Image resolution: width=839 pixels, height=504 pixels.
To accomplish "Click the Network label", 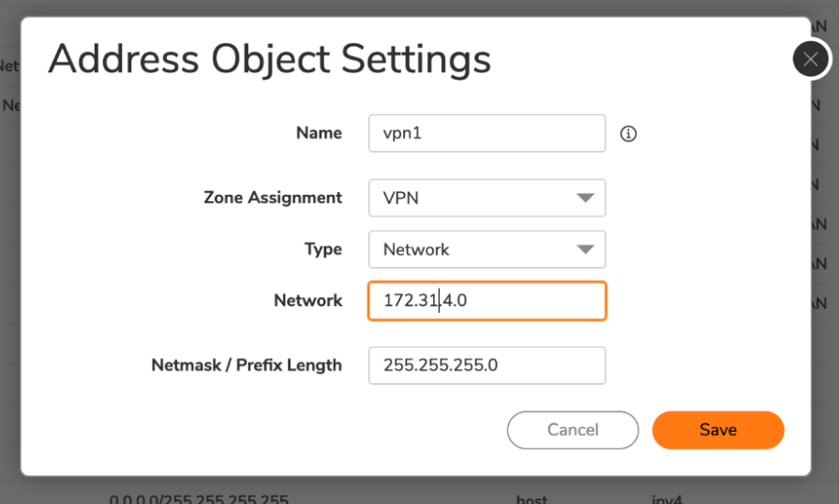I will 307,301.
